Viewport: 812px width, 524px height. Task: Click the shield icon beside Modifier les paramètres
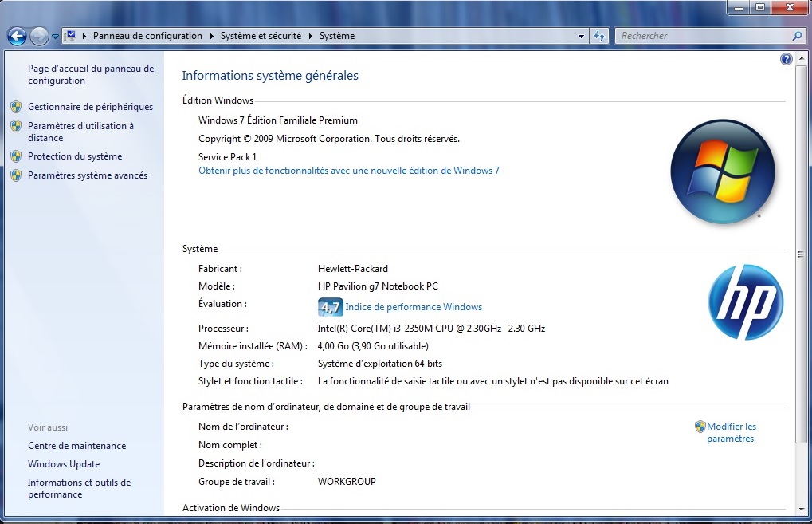[700, 427]
